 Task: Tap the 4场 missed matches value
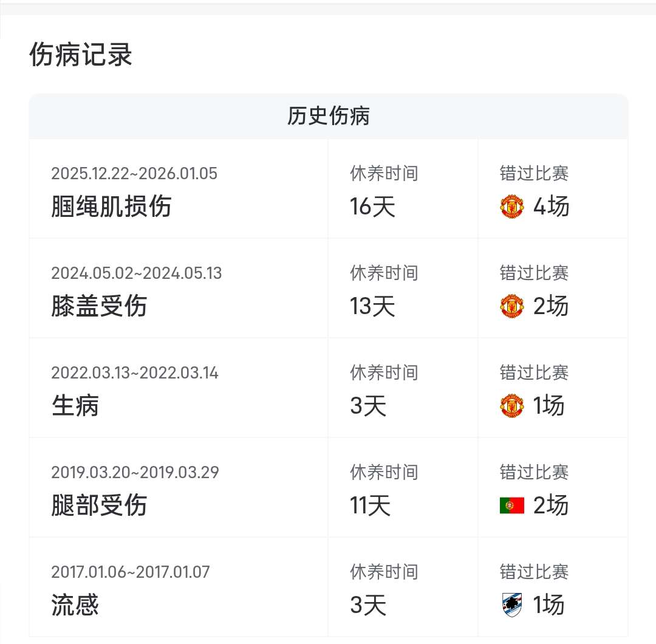click(x=551, y=207)
